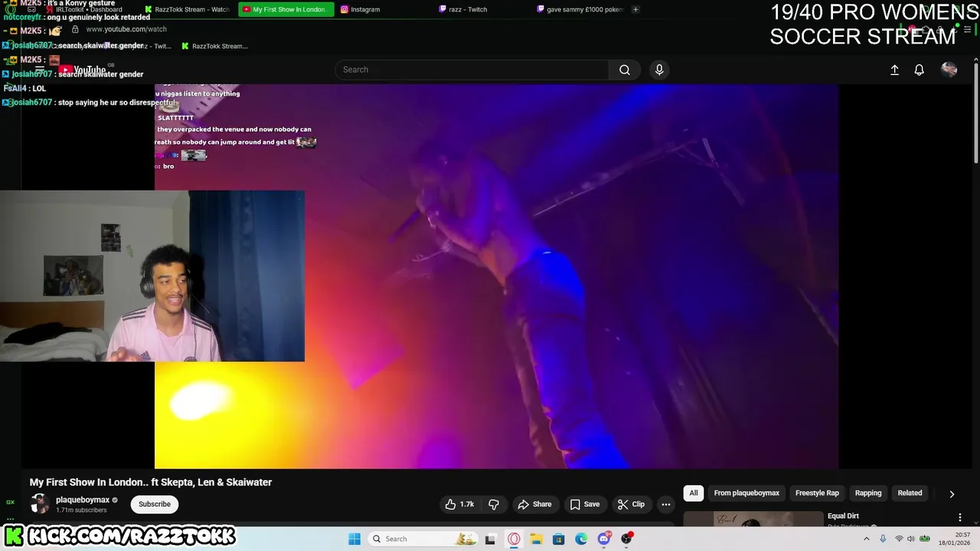This screenshot has height=551, width=980.
Task: Open YouTube notifications bell
Action: tap(920, 70)
